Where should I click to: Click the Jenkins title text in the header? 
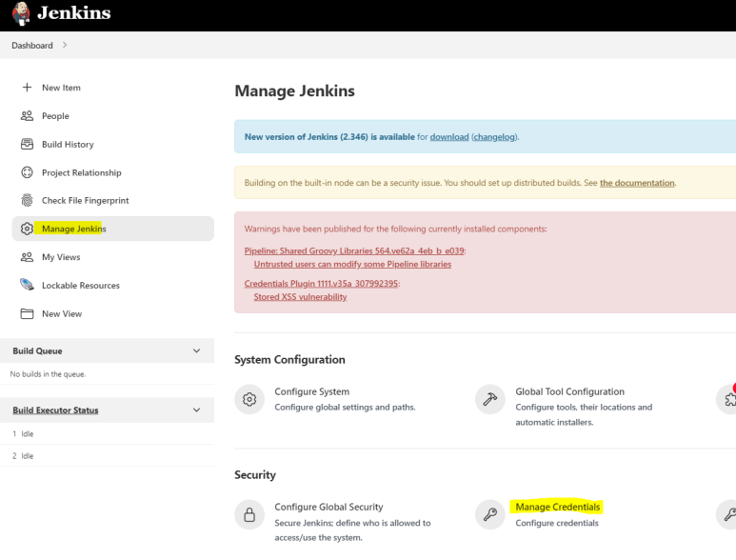73,12
